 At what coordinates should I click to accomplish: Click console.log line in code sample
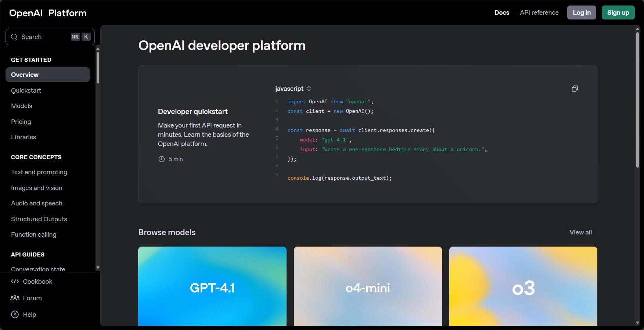339,178
